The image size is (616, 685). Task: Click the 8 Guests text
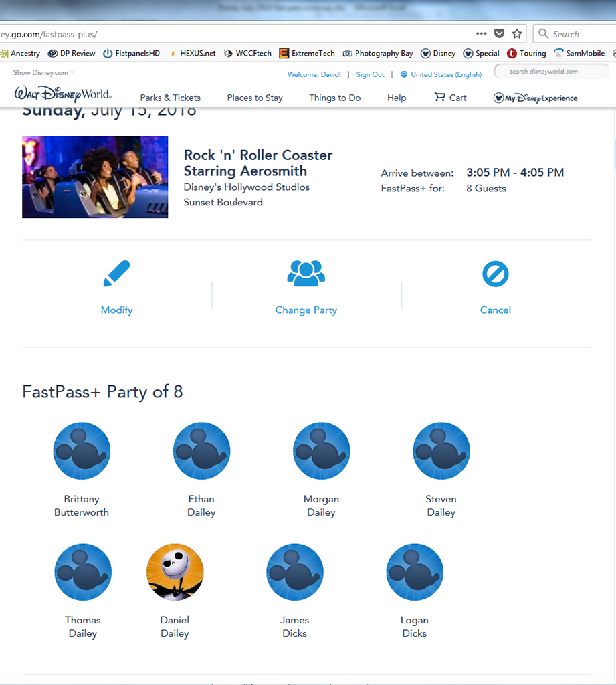coord(486,188)
